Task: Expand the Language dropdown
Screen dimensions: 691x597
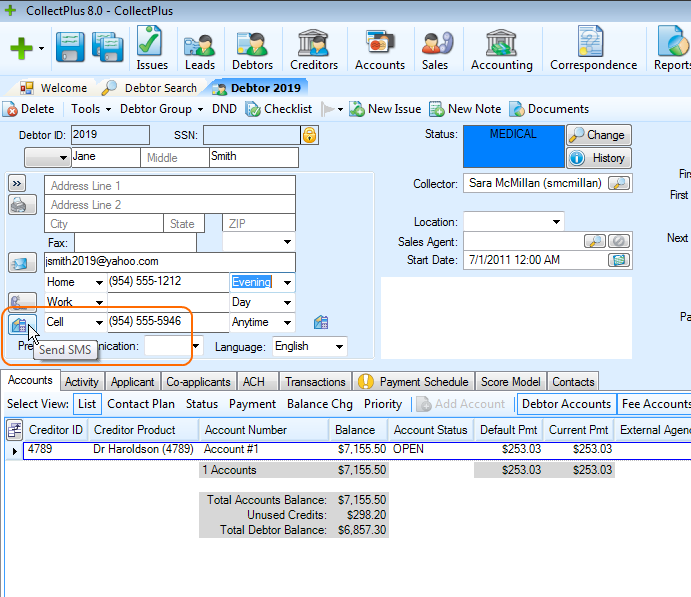Action: (x=339, y=347)
